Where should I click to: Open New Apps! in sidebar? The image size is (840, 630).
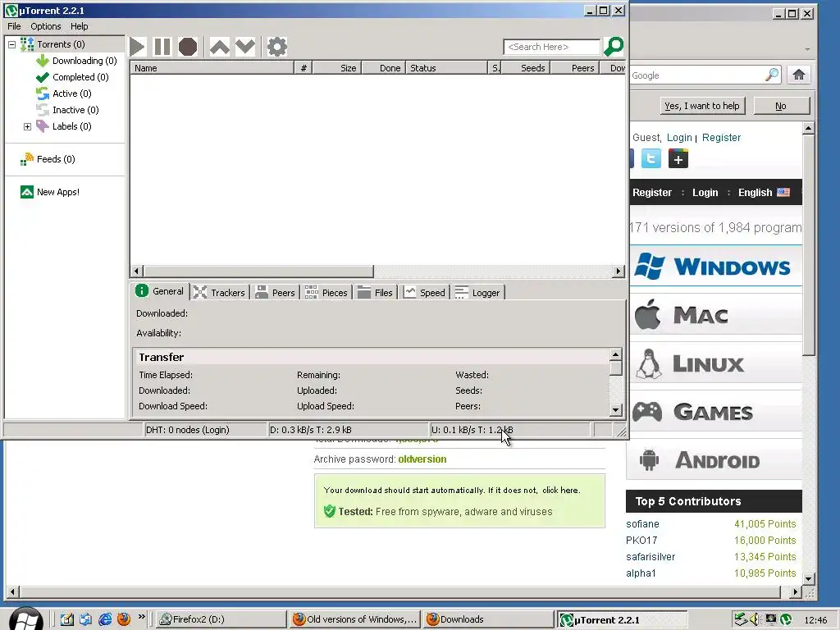point(50,192)
